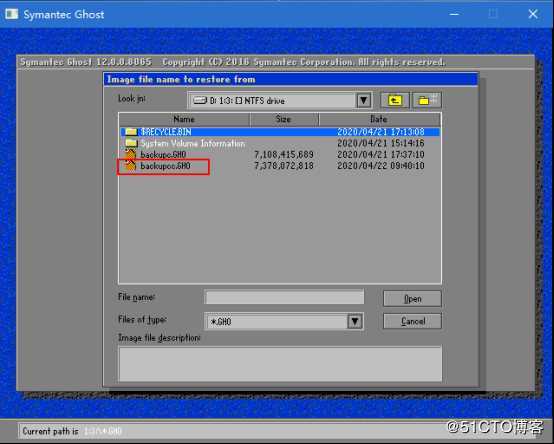Screen dimensions: 554x444
Task: Open the Look in NTFS drive combo box
Action: [x=279, y=101]
